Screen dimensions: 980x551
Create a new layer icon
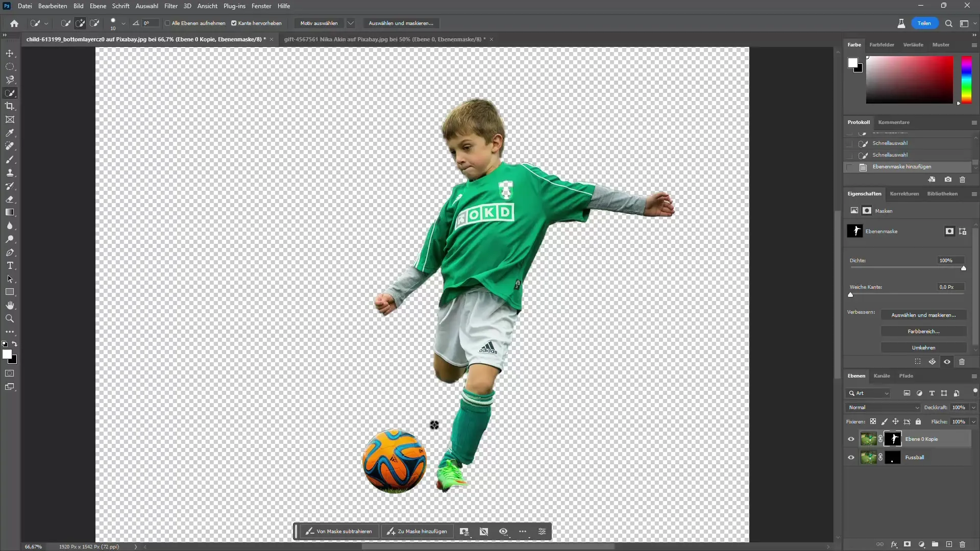point(949,544)
